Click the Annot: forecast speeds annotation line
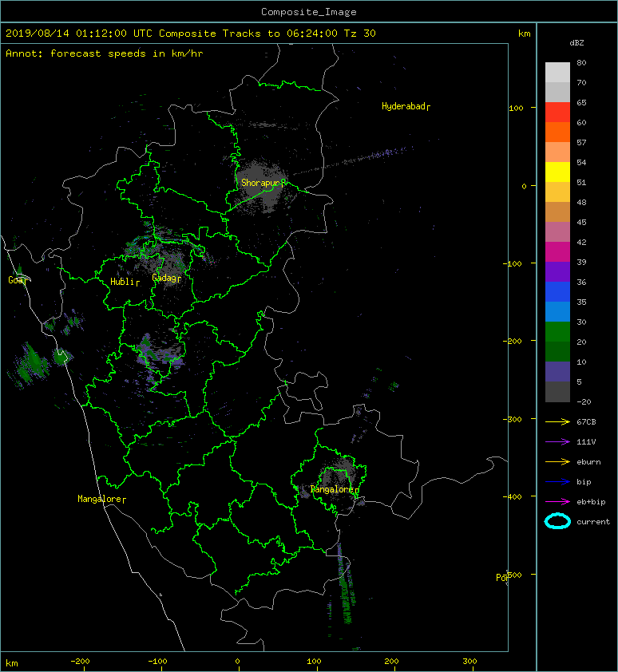 (x=105, y=53)
